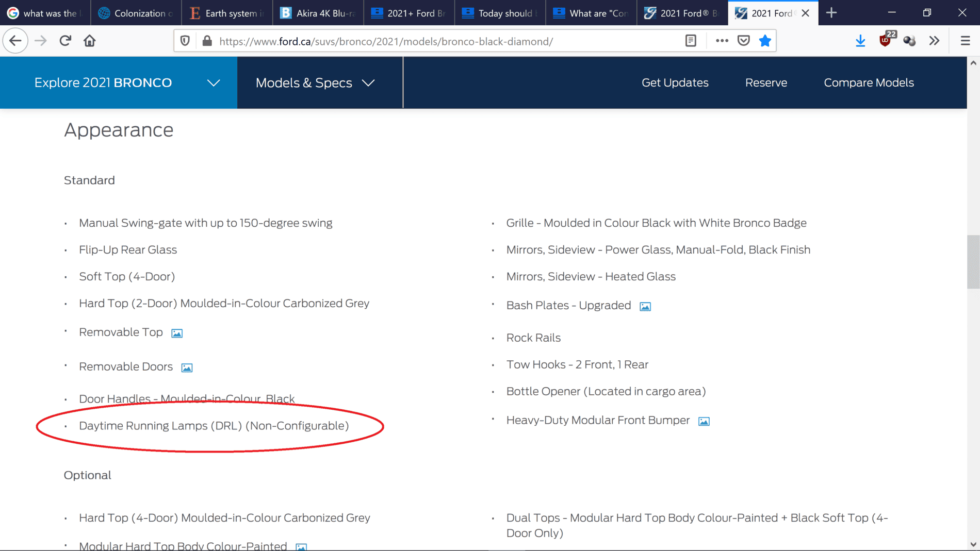
Task: View image for Bash Plates - Upgraded
Action: tap(645, 307)
